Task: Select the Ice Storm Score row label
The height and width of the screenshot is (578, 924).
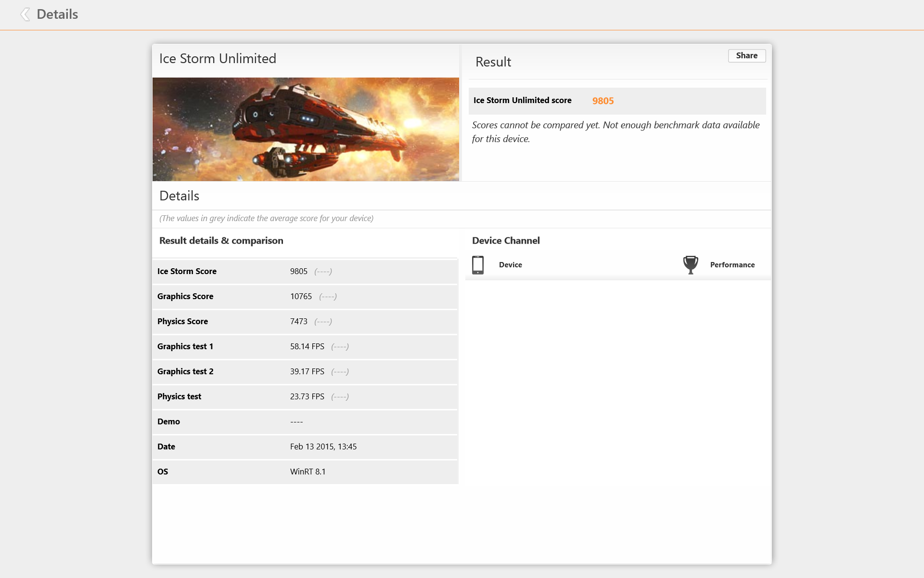Action: point(187,271)
